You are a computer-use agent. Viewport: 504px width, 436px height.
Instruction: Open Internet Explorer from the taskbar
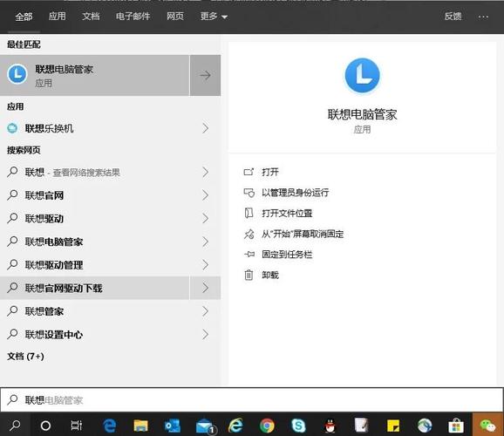[x=235, y=426]
